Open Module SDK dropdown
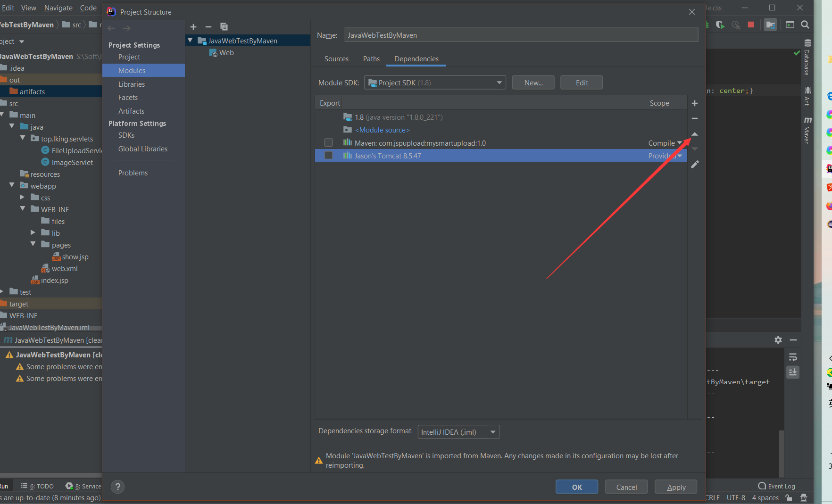Image resolution: width=832 pixels, height=504 pixels. click(x=435, y=83)
